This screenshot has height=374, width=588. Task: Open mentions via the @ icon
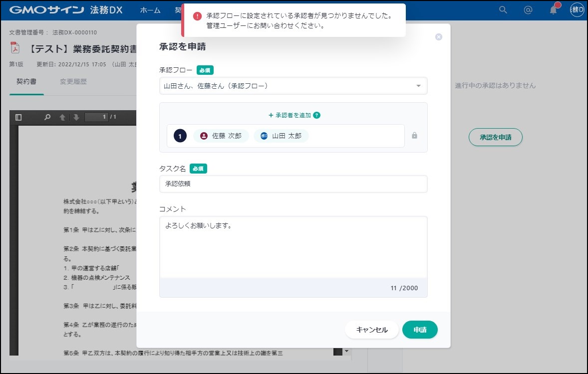click(528, 10)
